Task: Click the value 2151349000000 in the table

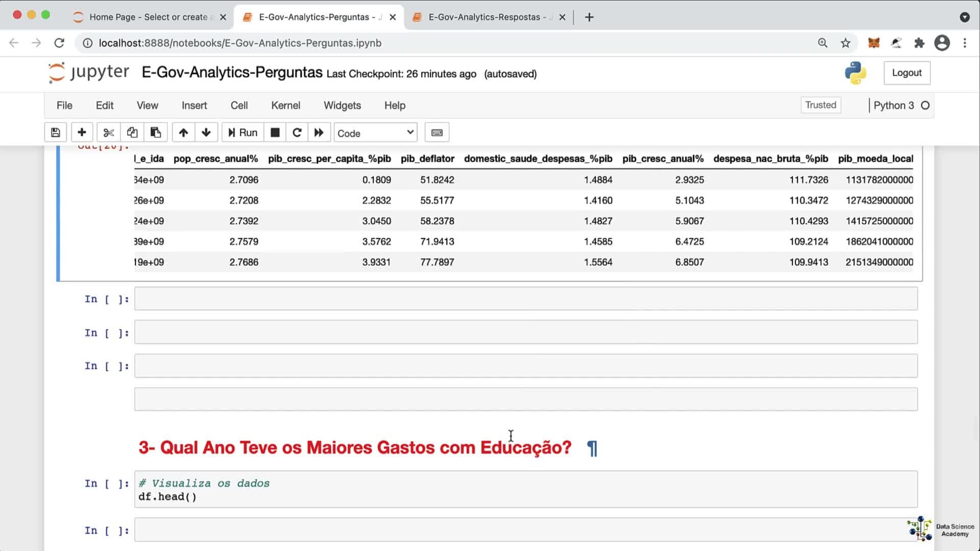Action: 879,262
